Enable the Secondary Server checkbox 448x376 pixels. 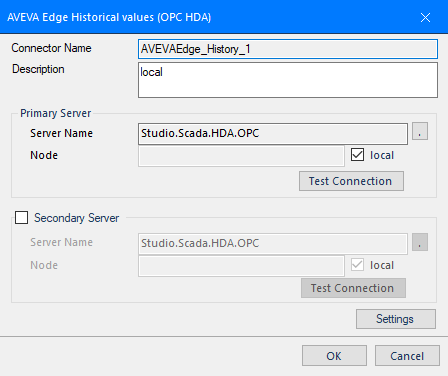22,218
